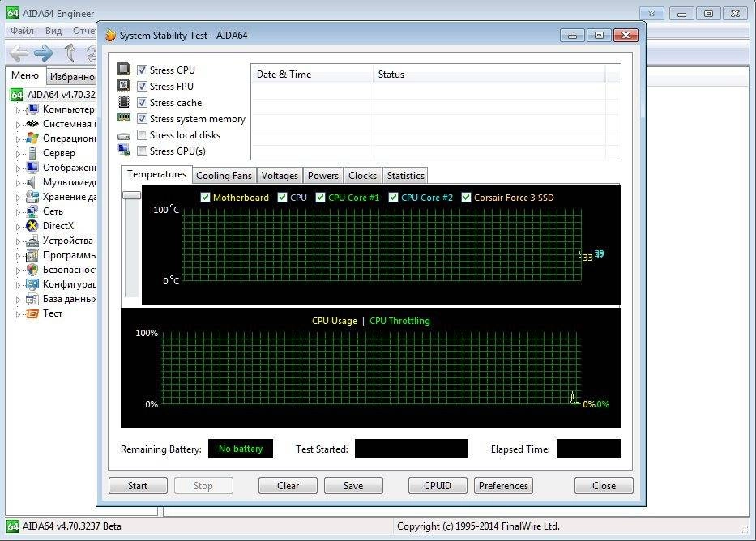756x541 pixels.
Task: Expand the База данных tree node arrow
Action: (x=19, y=299)
